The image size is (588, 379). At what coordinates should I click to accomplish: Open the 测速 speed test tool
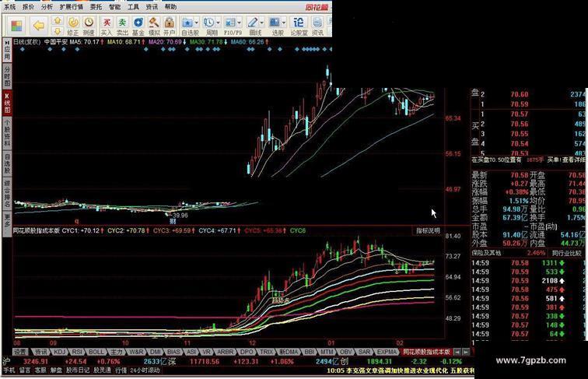(89, 26)
